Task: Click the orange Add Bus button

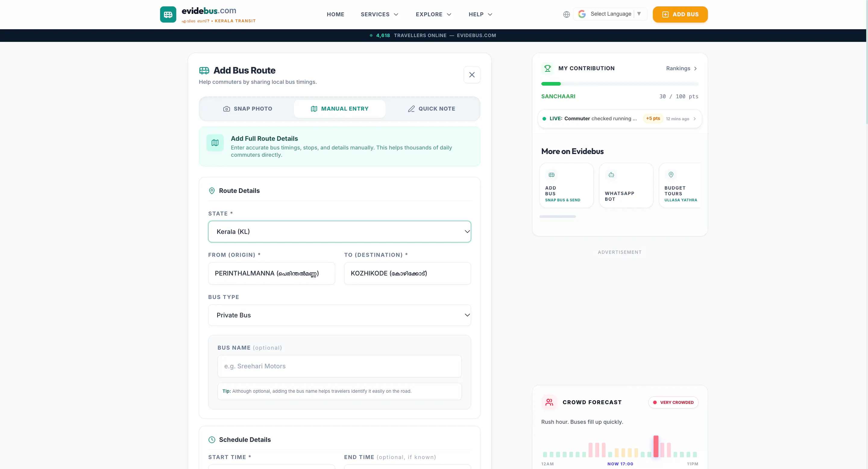Action: tap(680, 14)
